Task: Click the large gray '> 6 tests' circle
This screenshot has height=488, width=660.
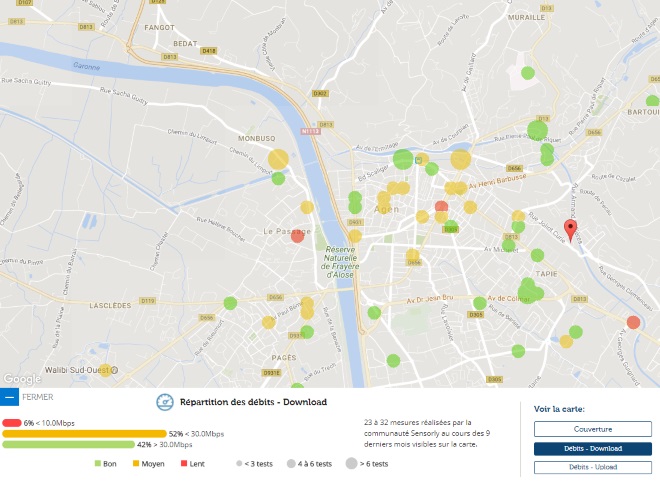Action: [351, 464]
